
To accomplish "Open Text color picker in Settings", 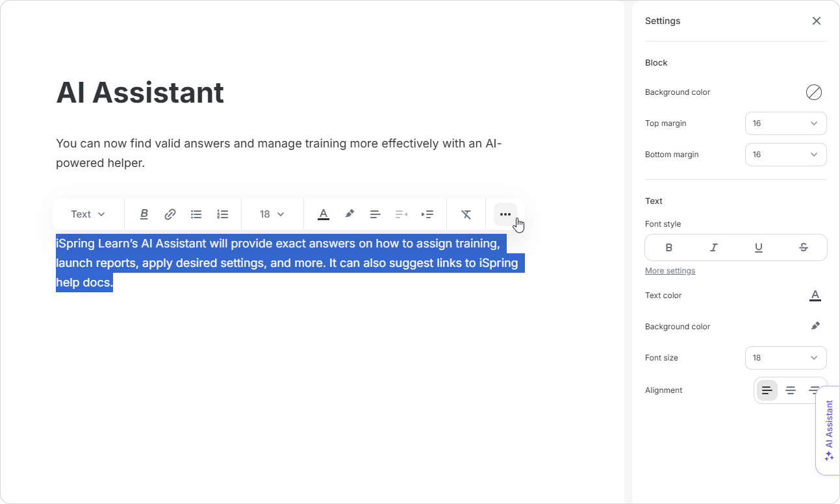I will [815, 296].
